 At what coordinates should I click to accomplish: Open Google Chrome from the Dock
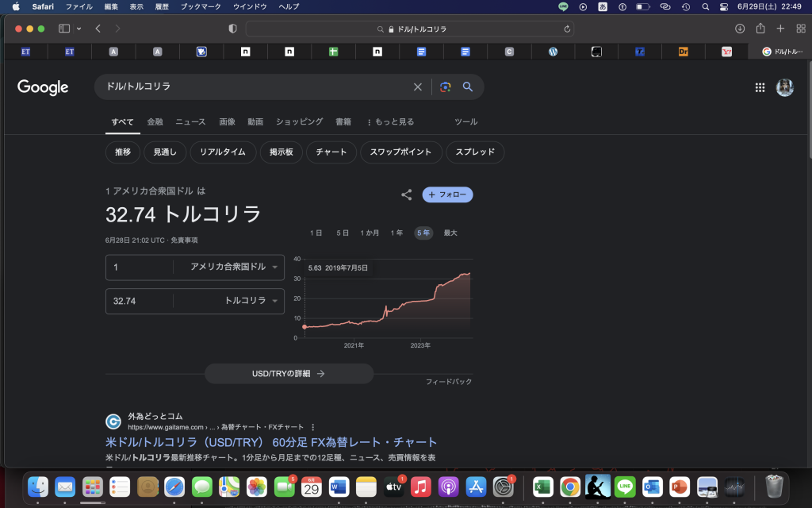(x=569, y=488)
